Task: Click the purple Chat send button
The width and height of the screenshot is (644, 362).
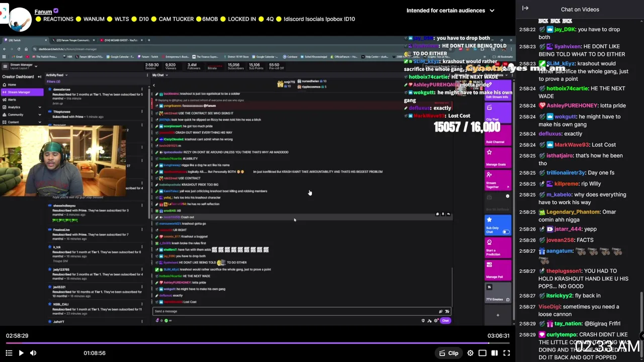Action: coord(445,321)
